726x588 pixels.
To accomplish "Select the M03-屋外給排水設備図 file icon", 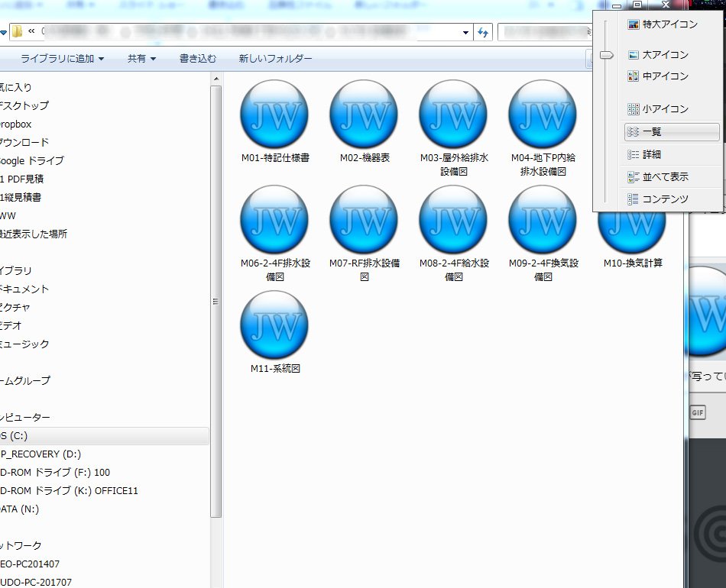I will click(453, 114).
